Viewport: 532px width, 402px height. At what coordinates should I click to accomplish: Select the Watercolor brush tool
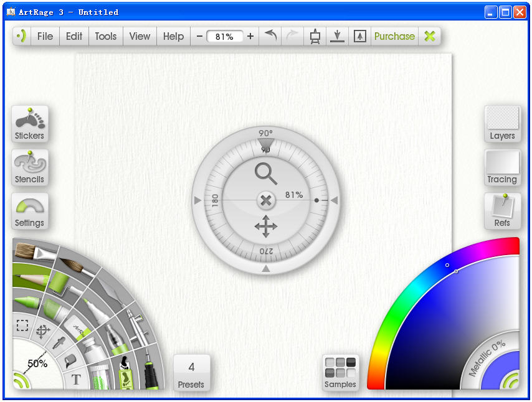coord(77,267)
